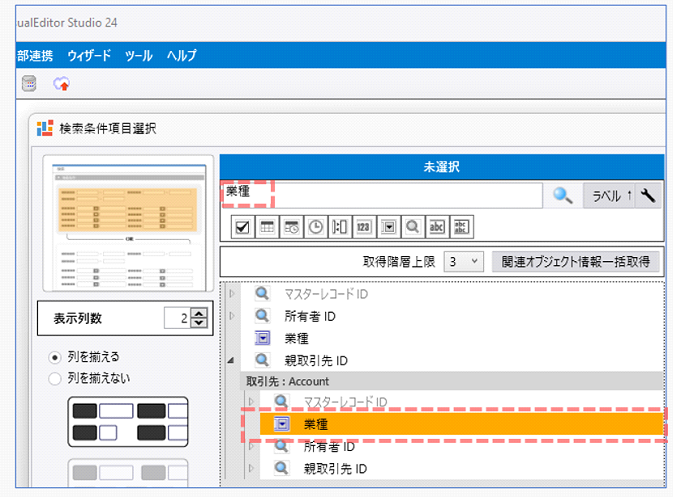The width and height of the screenshot is (673, 498).
Task: Toggle the checkbox field type filter icon
Action: [x=243, y=227]
